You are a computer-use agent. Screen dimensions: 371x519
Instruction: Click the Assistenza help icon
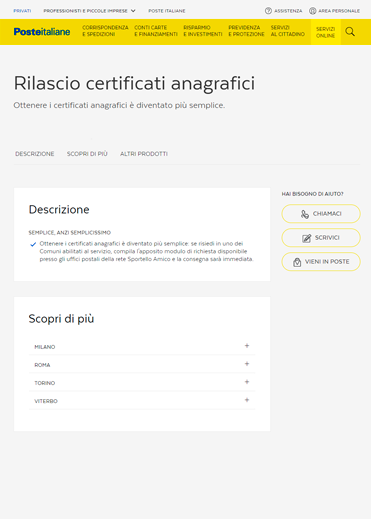click(x=268, y=11)
